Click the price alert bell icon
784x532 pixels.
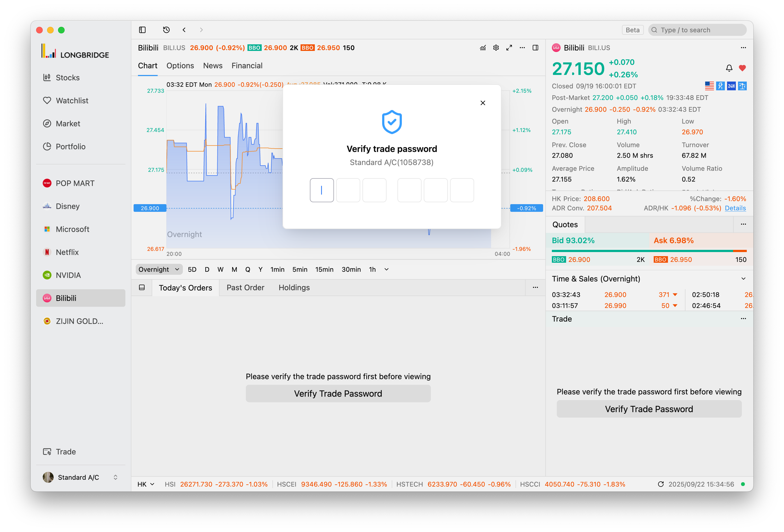pos(729,68)
